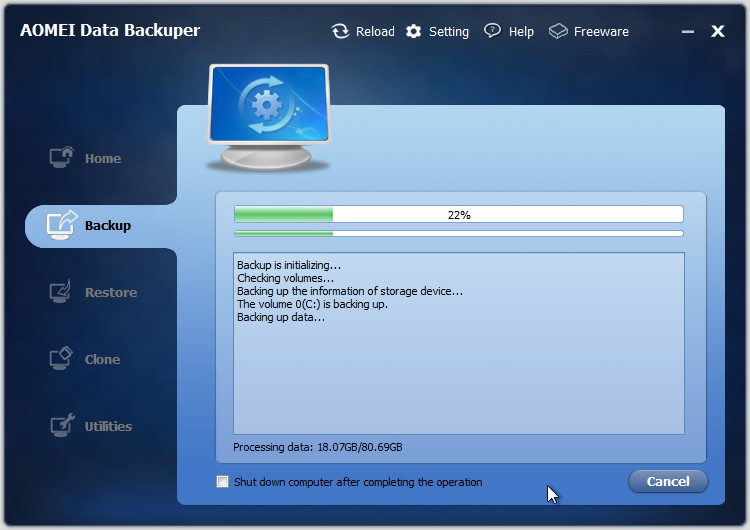Click the Restore monitor icon in sidebar
The height and width of the screenshot is (530, 750).
(61, 291)
